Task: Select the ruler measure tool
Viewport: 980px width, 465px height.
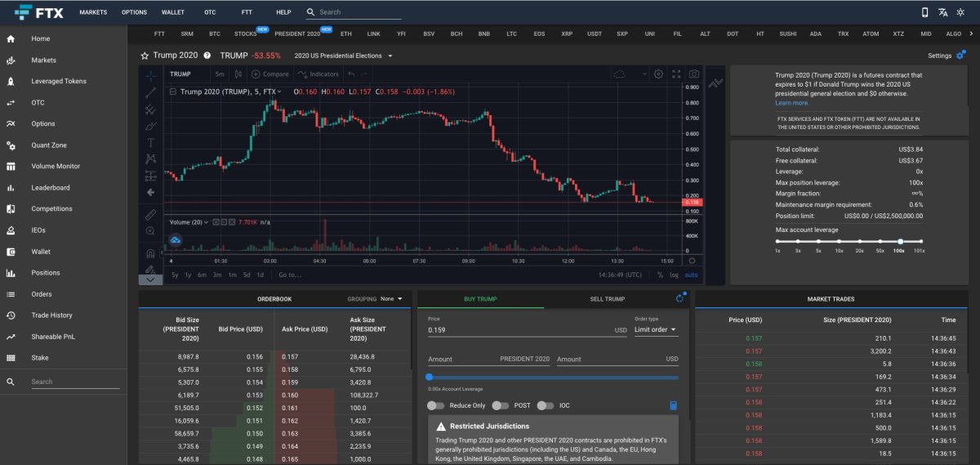Action: (x=151, y=215)
